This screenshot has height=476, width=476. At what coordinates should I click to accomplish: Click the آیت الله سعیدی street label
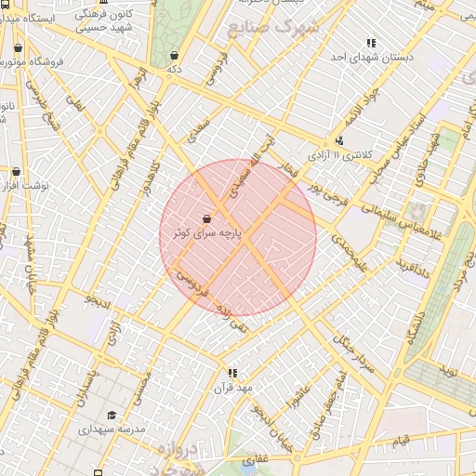click(251, 165)
